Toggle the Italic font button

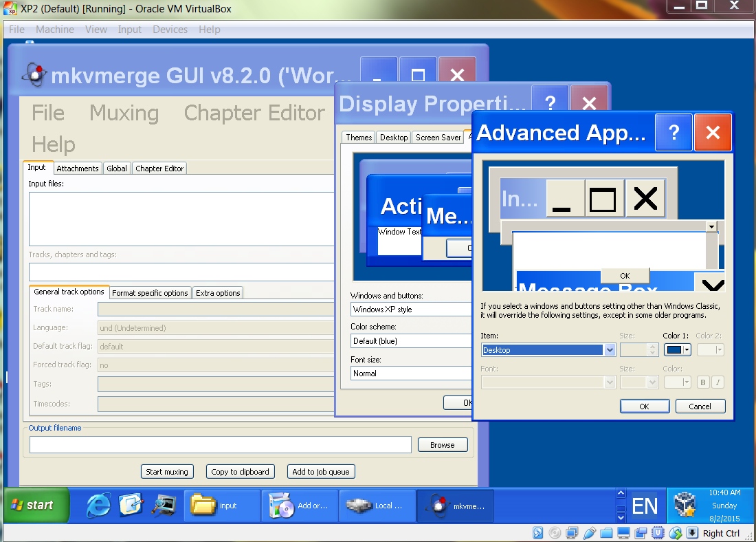pos(718,382)
